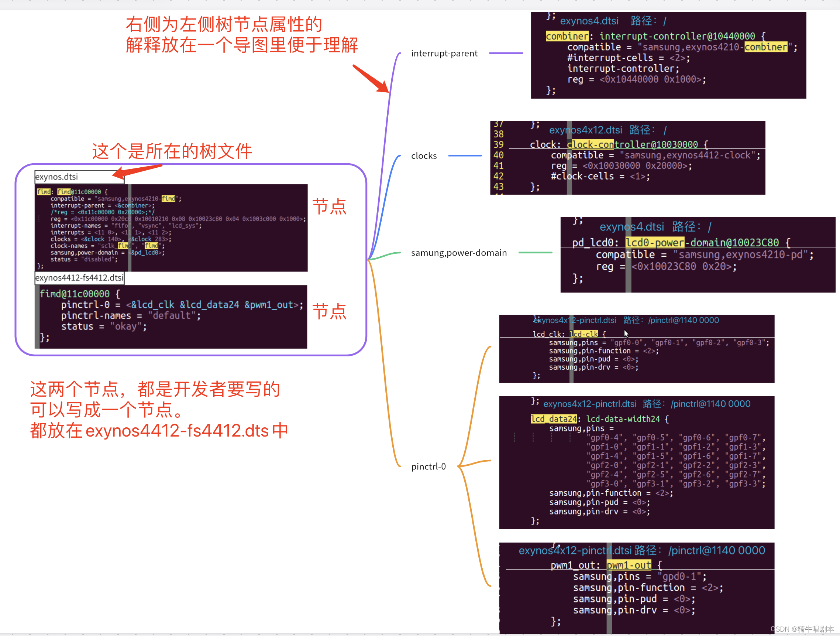Viewport: 840px width, 636px height.
Task: Click the exynos4412-fs4412.dtsi file label
Action: coord(79,278)
